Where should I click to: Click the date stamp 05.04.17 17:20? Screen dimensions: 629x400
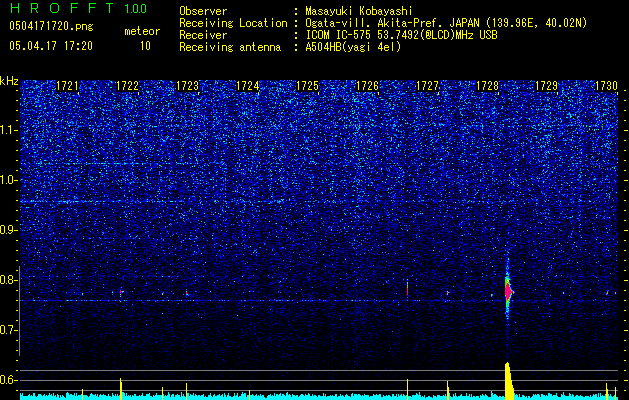tap(51, 46)
